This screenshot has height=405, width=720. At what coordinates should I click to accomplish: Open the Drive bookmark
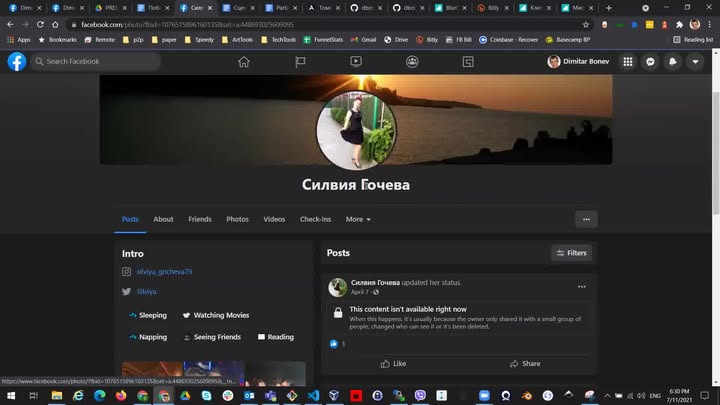click(396, 40)
